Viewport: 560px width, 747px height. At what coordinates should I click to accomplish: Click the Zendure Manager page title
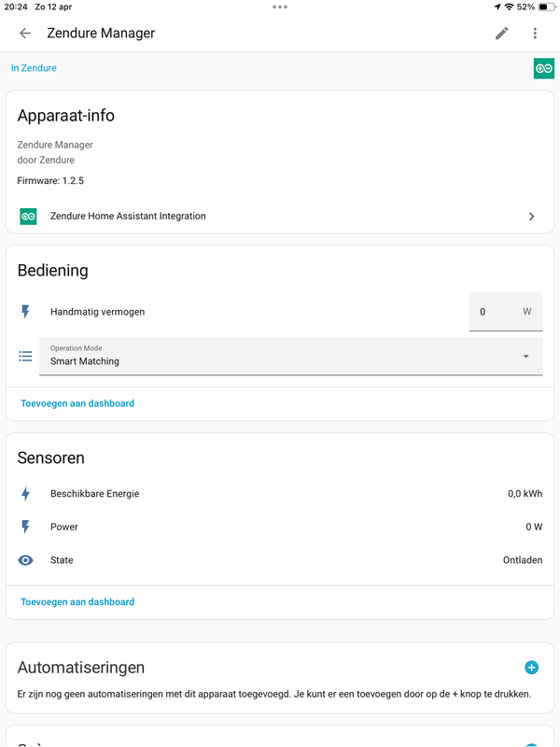[x=101, y=33]
